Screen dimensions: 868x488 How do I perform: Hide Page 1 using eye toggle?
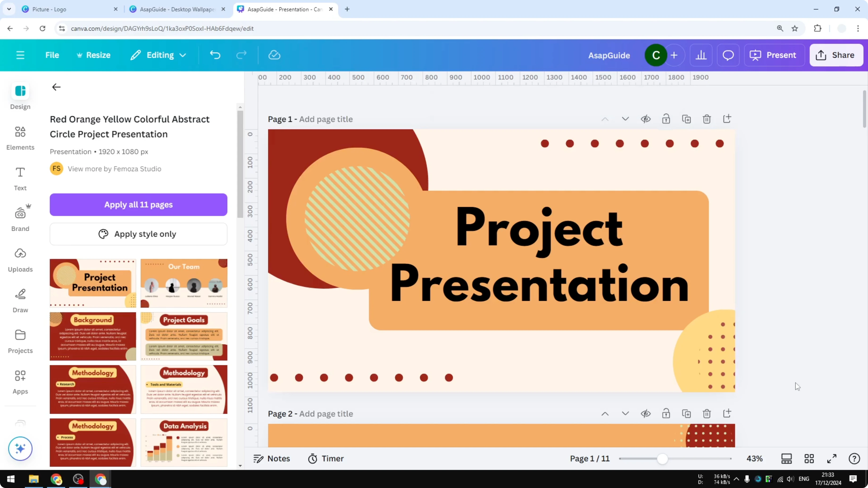pyautogui.click(x=646, y=119)
